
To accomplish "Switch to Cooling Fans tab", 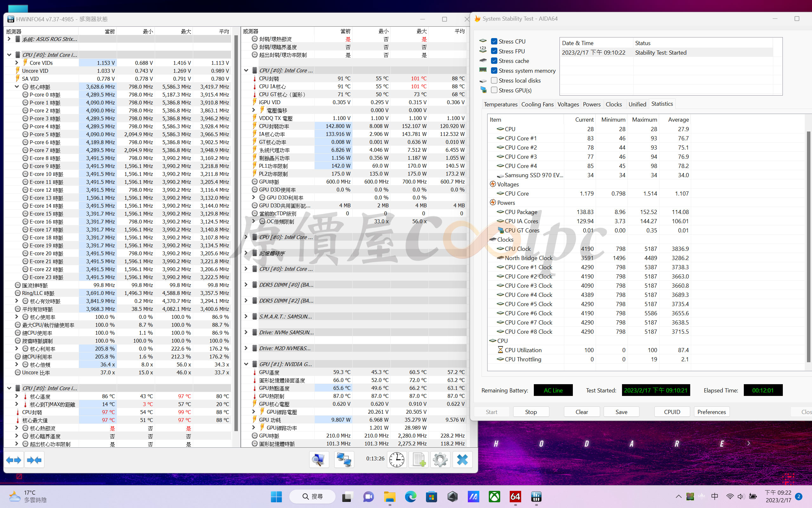I will [x=537, y=104].
